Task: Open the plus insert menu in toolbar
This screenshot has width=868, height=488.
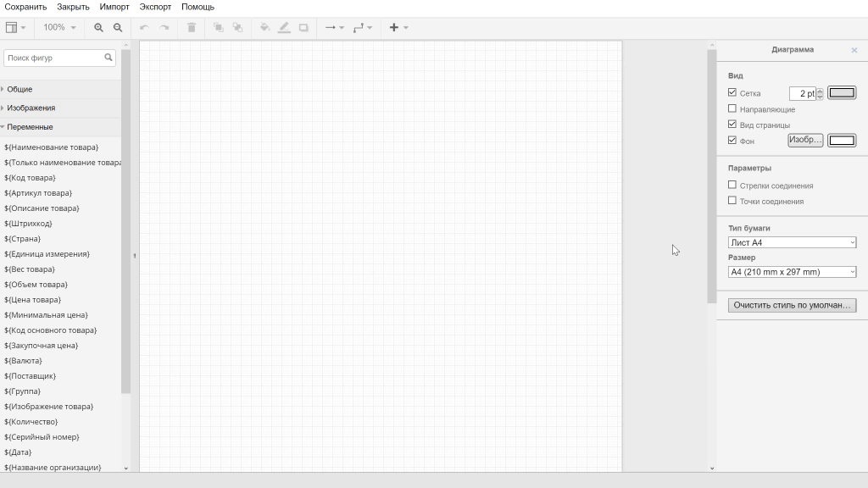Action: tap(398, 28)
